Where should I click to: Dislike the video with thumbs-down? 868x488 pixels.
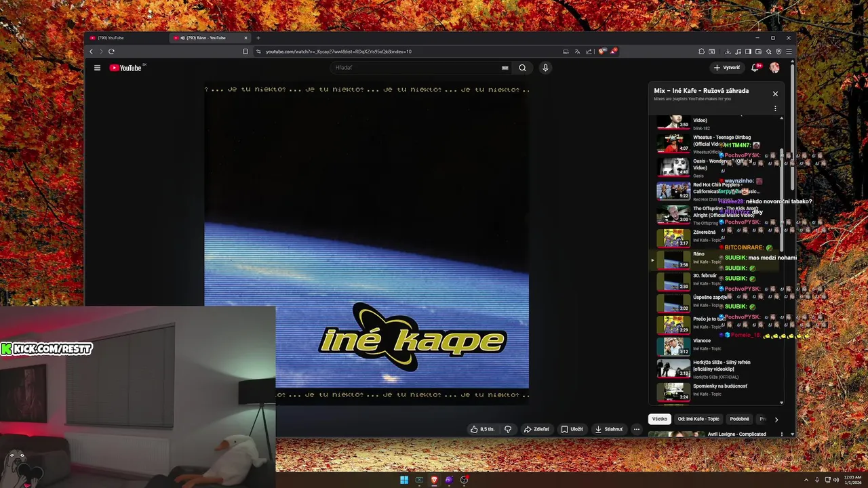pos(508,429)
